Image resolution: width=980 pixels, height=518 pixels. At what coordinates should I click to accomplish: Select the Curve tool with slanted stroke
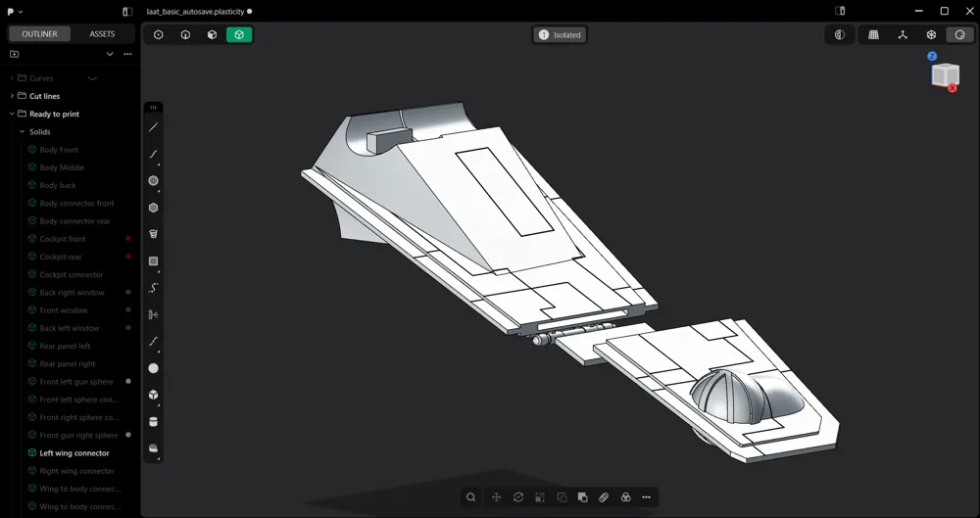pyautogui.click(x=153, y=155)
